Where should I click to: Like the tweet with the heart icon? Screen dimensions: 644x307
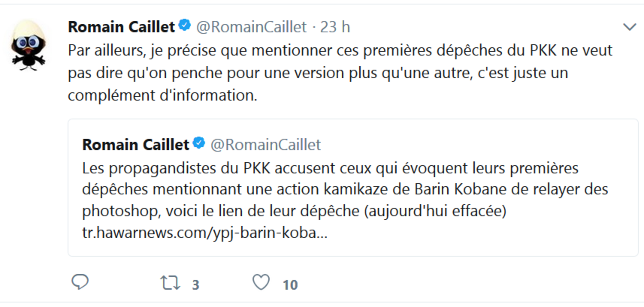[261, 282]
